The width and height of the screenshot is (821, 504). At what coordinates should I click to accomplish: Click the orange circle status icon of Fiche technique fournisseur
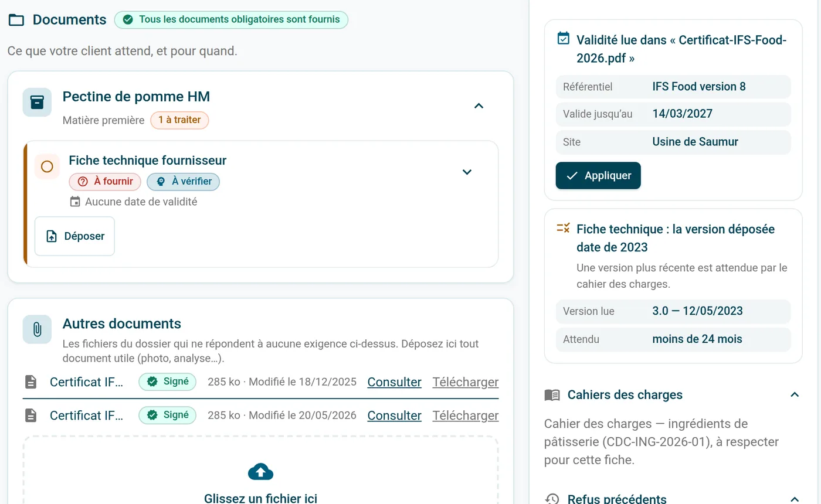pyautogui.click(x=47, y=167)
